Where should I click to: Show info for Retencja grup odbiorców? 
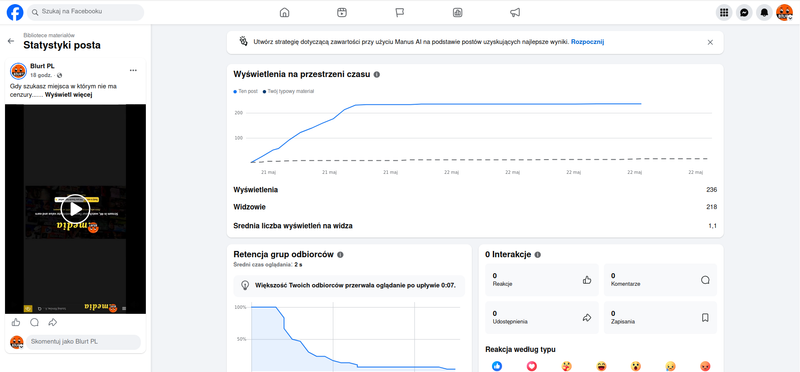coord(340,255)
